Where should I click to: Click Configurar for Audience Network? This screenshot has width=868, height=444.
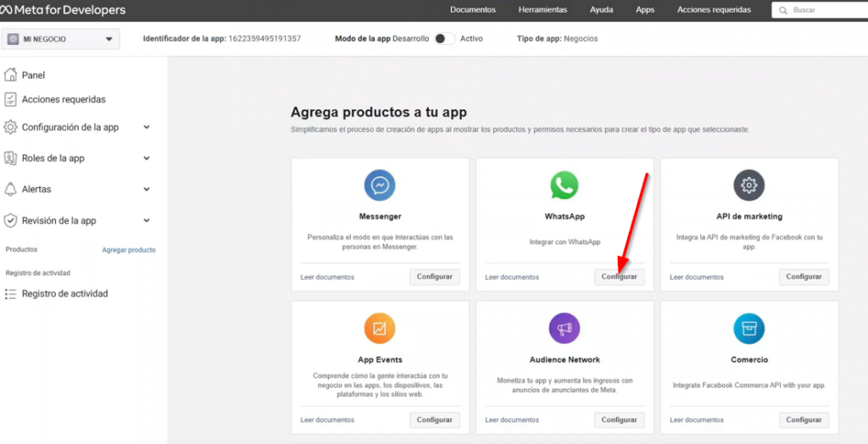click(x=620, y=420)
